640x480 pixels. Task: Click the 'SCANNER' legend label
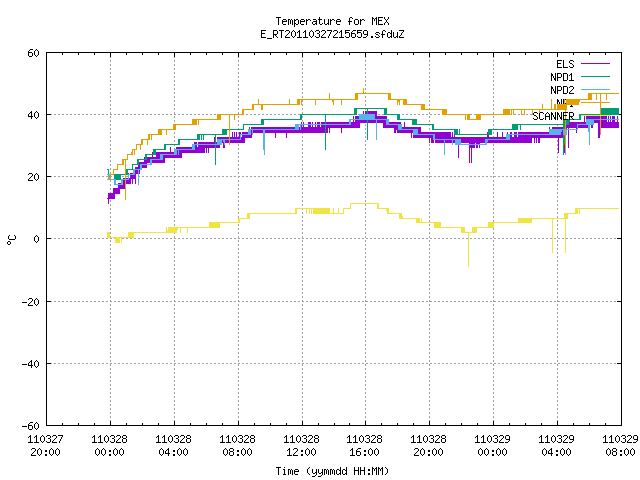(x=553, y=116)
